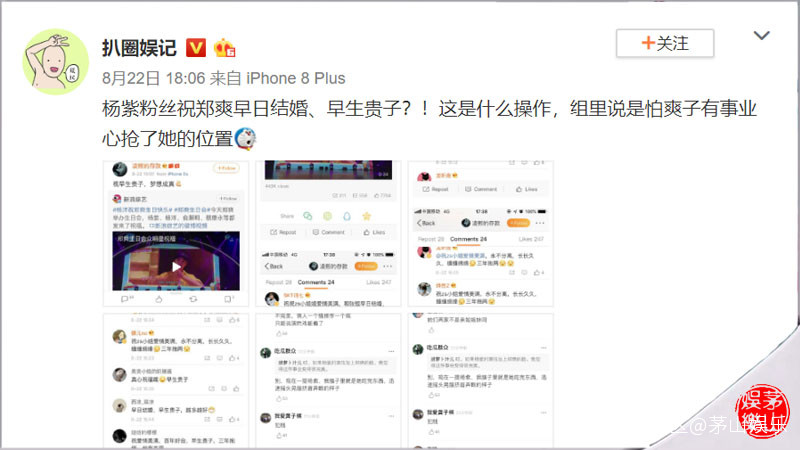Play the video in the first thumbnail
800x450 pixels.
(176, 266)
